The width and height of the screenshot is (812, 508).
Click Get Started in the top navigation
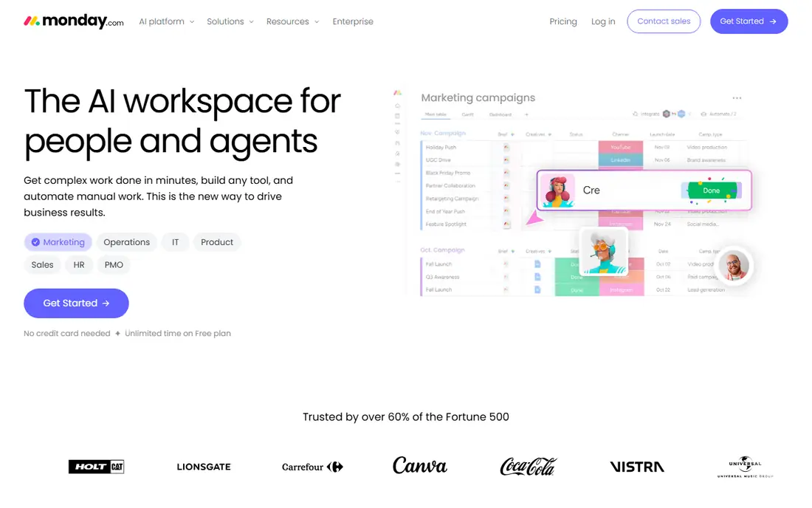coord(749,21)
